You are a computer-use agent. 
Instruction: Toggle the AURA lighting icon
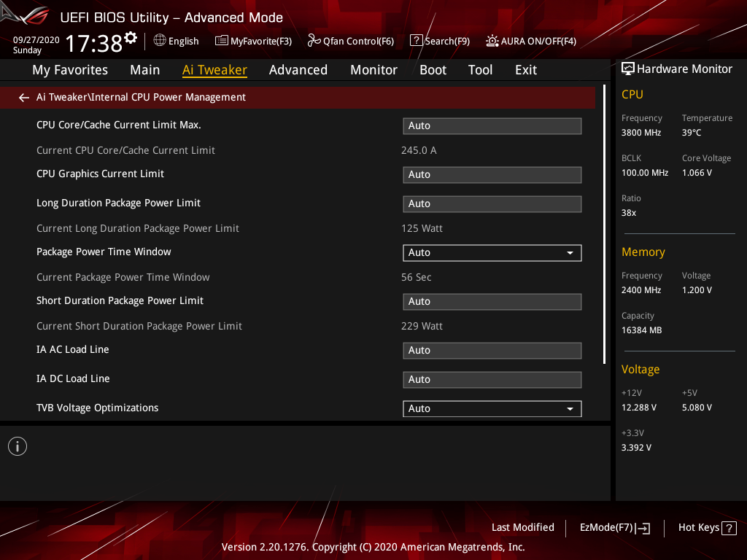coord(492,41)
